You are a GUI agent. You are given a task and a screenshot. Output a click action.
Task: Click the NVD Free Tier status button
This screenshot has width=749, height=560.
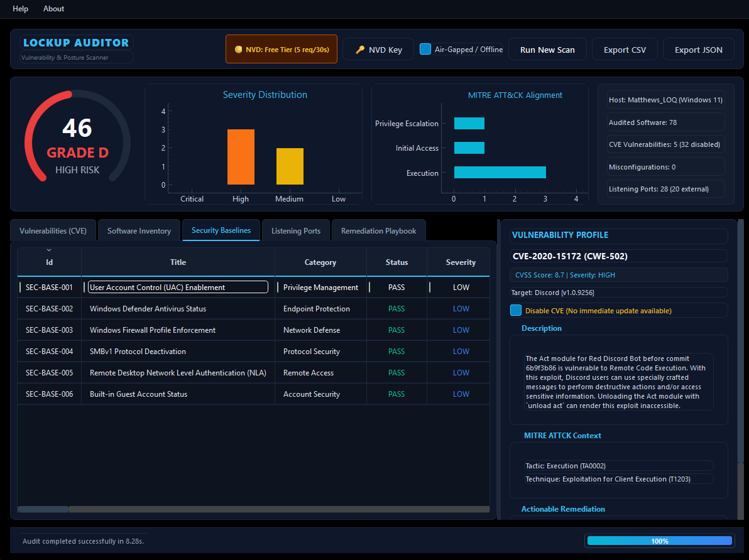(282, 49)
